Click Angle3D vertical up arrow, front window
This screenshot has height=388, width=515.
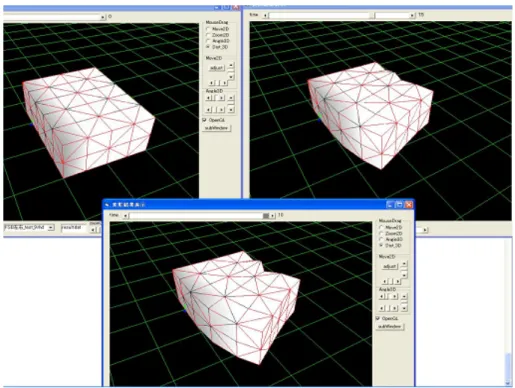click(404, 296)
